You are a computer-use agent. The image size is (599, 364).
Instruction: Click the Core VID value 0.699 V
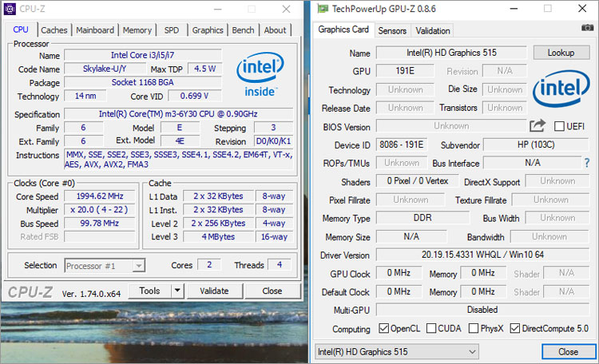click(x=194, y=96)
